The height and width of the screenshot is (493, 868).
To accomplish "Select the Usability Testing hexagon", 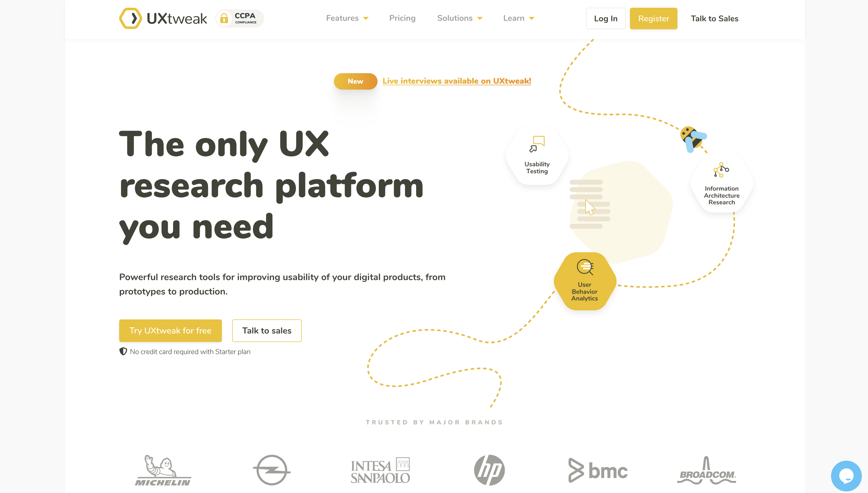I will tap(537, 156).
